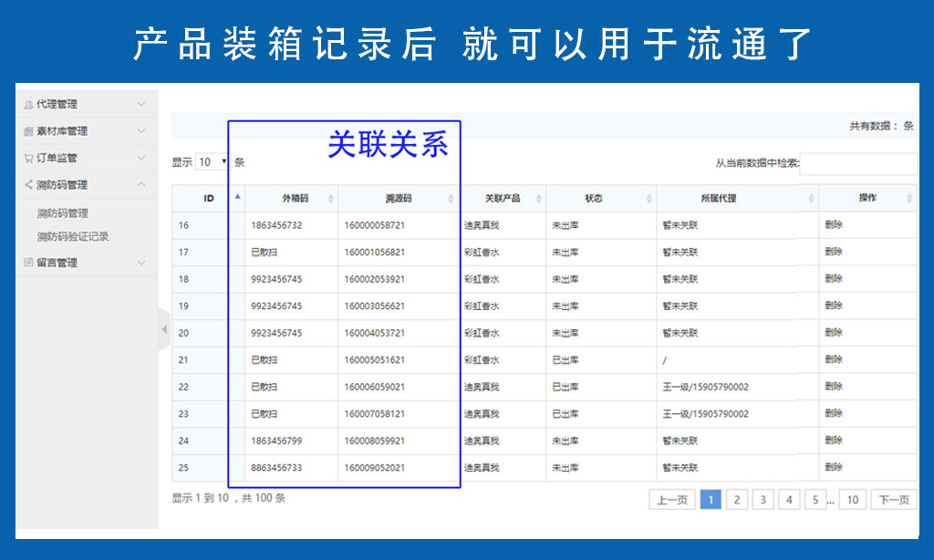Click the 素材库管理 library icon
This screenshot has width=934, height=560.
29,131
